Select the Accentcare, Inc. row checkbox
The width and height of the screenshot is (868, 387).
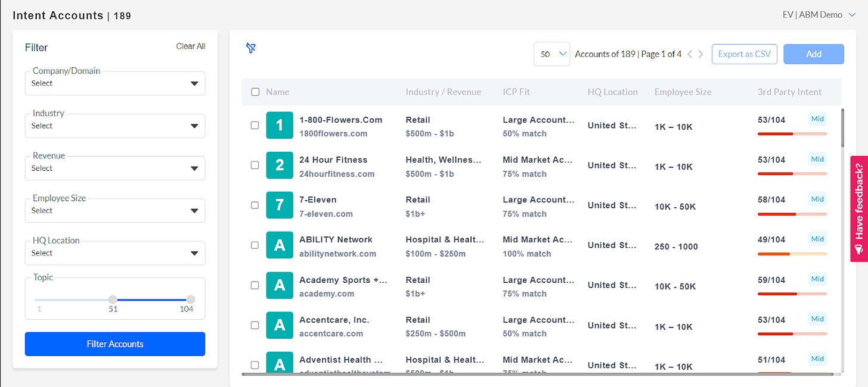click(x=255, y=325)
